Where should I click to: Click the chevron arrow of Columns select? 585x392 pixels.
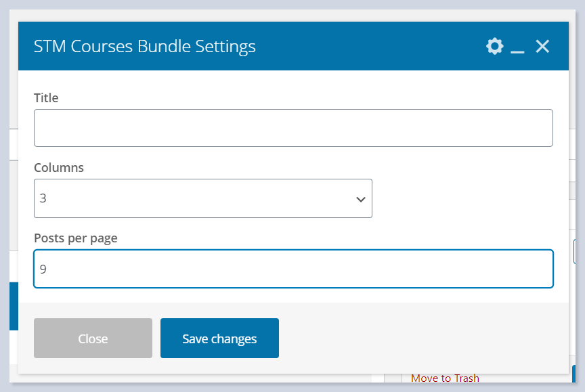pos(360,199)
